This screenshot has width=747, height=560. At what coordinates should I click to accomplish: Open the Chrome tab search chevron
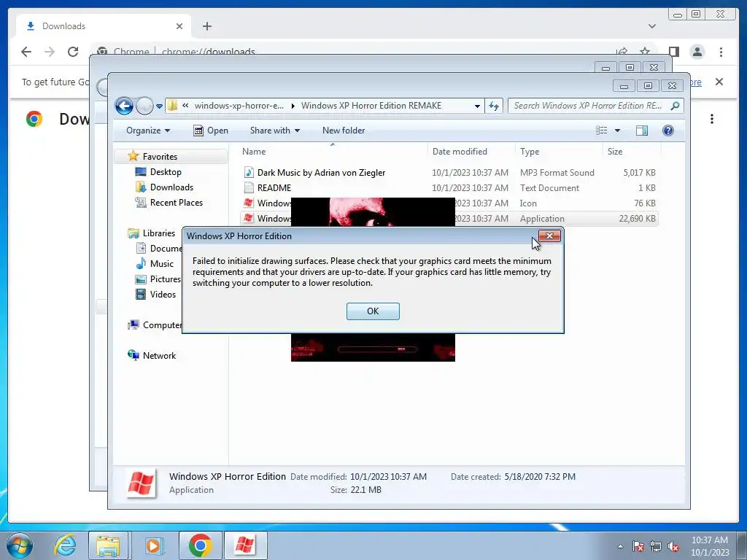pyautogui.click(x=651, y=26)
